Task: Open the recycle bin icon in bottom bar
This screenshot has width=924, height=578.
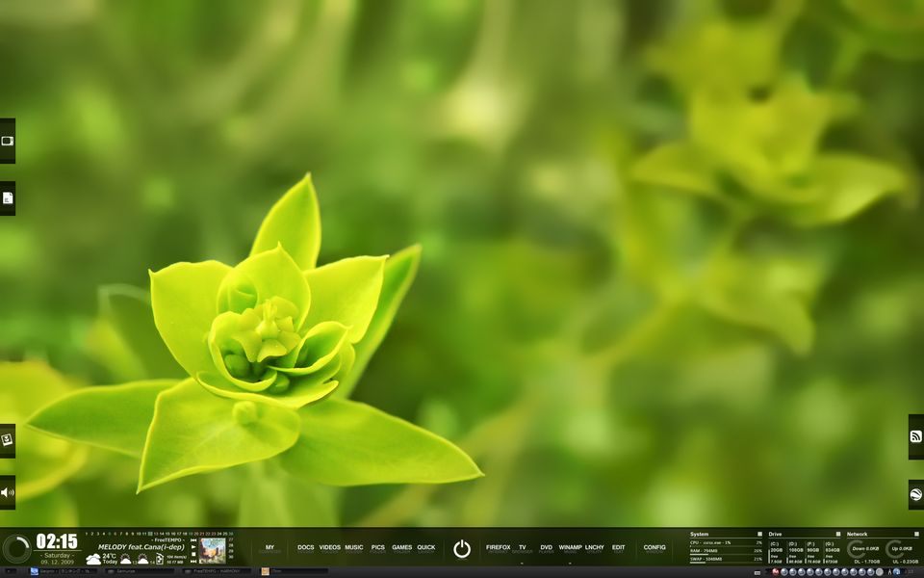Action: tap(159, 559)
